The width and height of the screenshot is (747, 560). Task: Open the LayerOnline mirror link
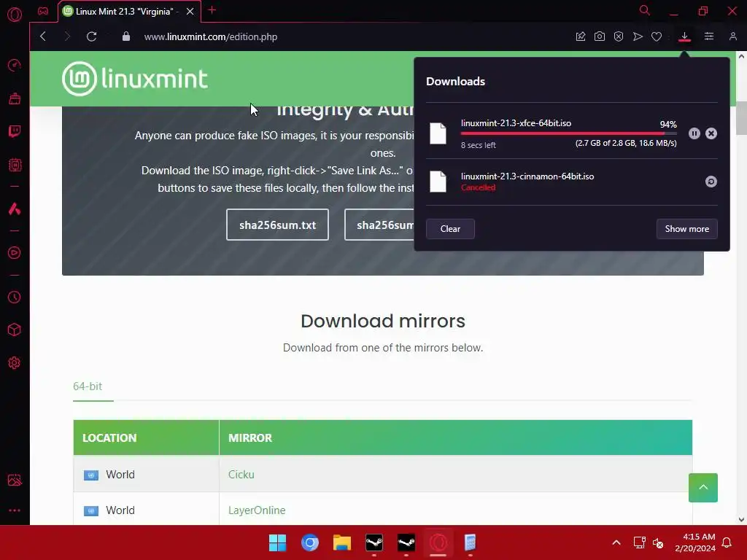click(x=257, y=510)
